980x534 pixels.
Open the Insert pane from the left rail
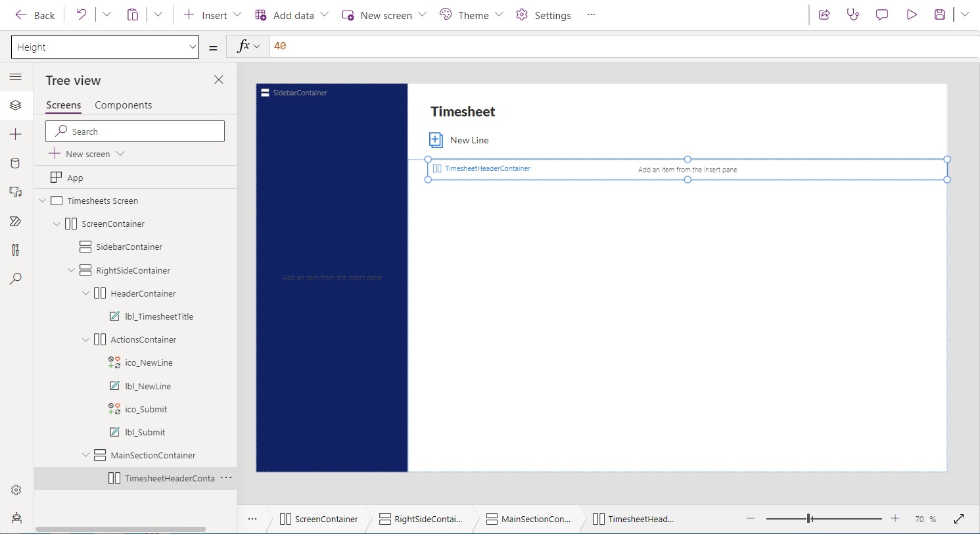16,134
